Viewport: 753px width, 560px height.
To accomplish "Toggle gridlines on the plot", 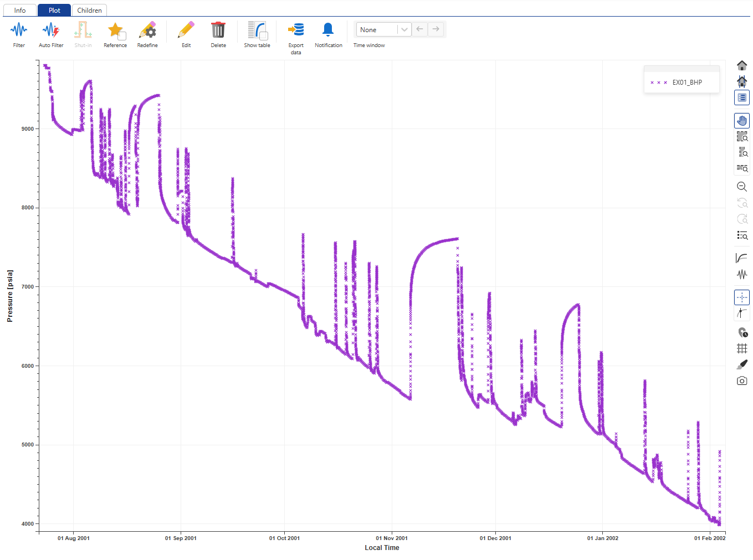I will click(742, 348).
